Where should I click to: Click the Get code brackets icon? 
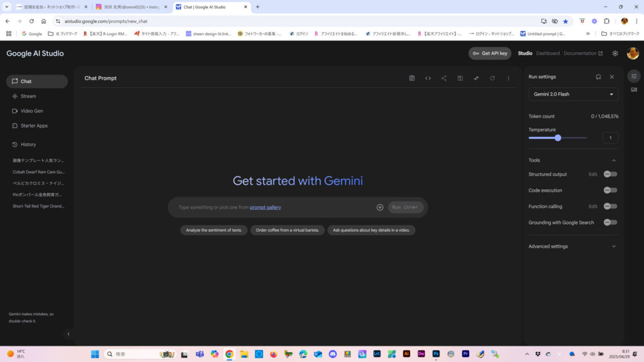[x=428, y=78]
